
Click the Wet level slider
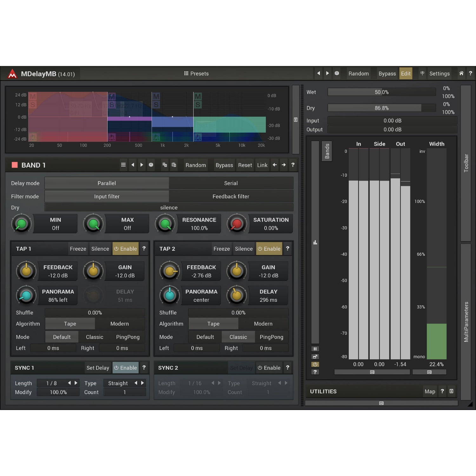click(381, 92)
